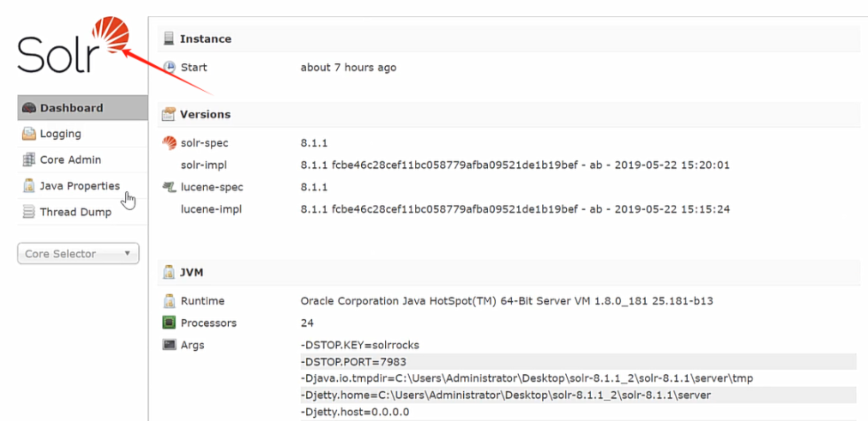The image size is (868, 421).
Task: Click the Instance server icon
Action: pos(169,39)
